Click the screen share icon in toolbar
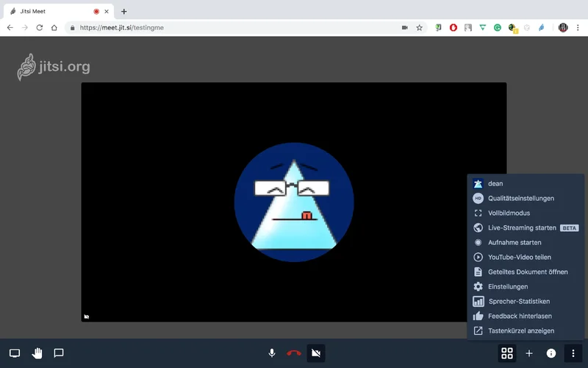This screenshot has height=368, width=588. point(15,353)
